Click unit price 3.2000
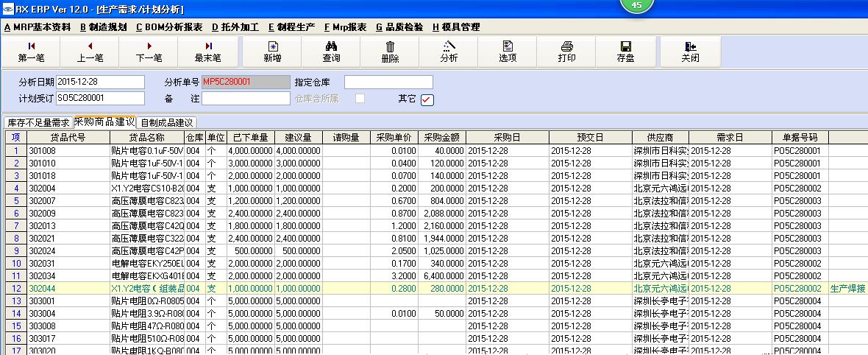Image resolution: width=868 pixels, height=355 pixels. (x=404, y=276)
